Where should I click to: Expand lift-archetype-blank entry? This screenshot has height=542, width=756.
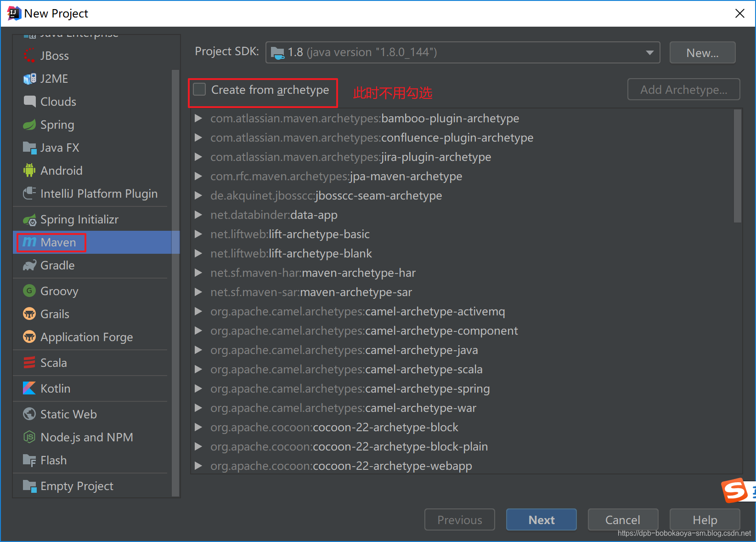(x=198, y=253)
